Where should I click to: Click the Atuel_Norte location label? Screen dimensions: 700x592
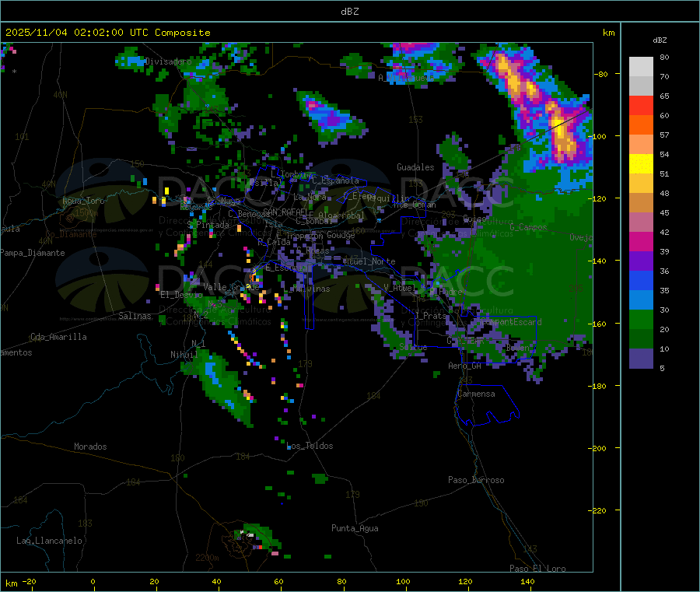369,261
